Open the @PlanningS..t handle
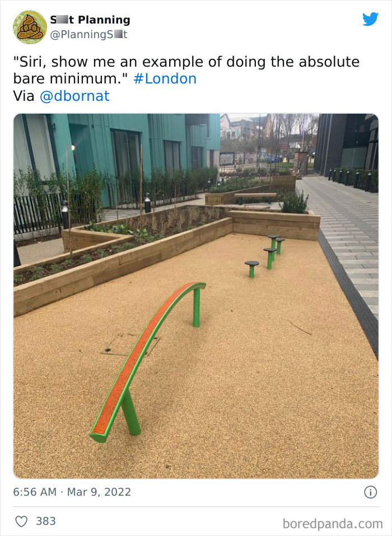This screenshot has height=536, width=392. pos(88,35)
